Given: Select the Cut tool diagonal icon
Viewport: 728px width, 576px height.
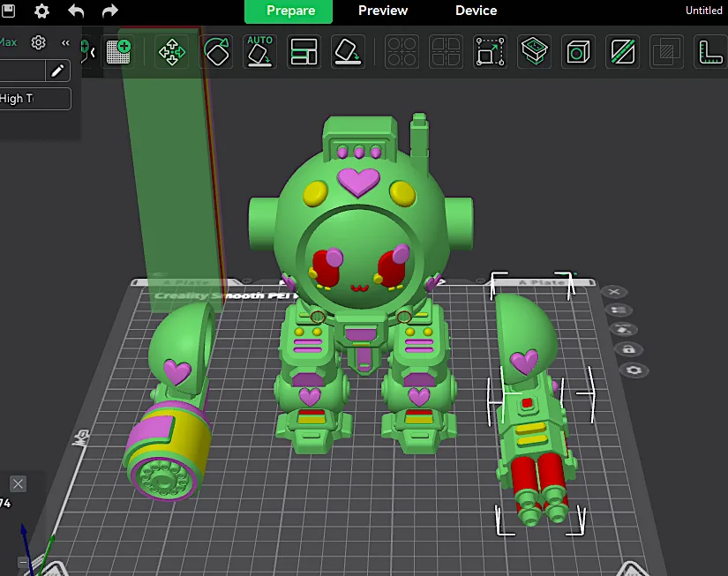Looking at the screenshot, I should pyautogui.click(x=623, y=51).
